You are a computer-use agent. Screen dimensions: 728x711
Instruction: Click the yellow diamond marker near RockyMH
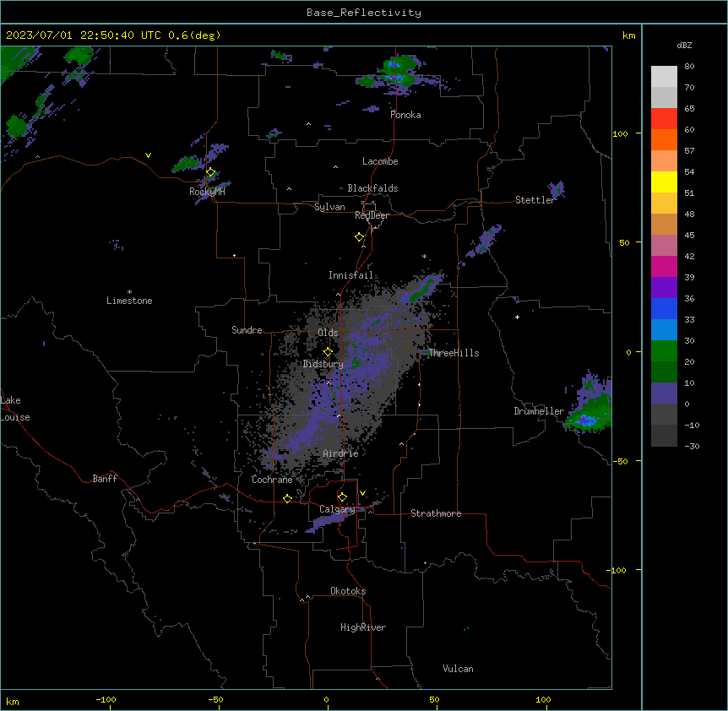pyautogui.click(x=210, y=172)
